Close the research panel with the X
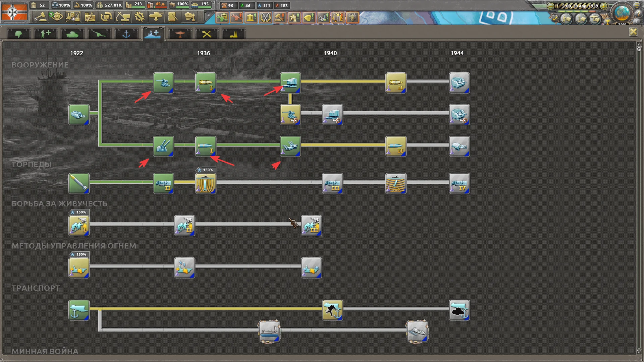Image resolution: width=644 pixels, height=362 pixels. pyautogui.click(x=633, y=32)
